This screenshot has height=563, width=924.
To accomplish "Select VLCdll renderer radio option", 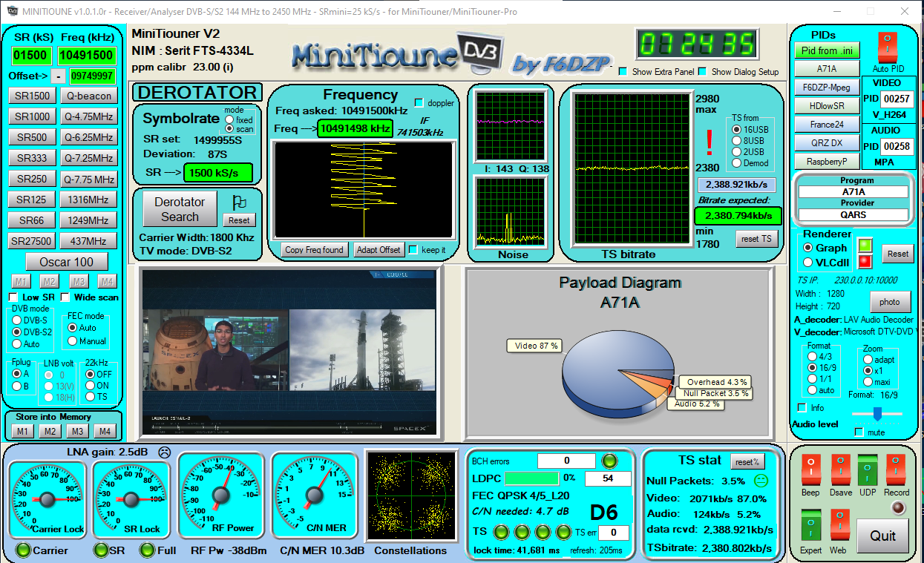I will 808,262.
